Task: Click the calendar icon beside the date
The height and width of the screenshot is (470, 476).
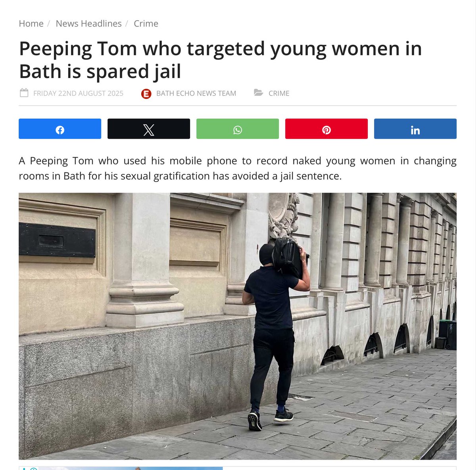Action: point(24,93)
